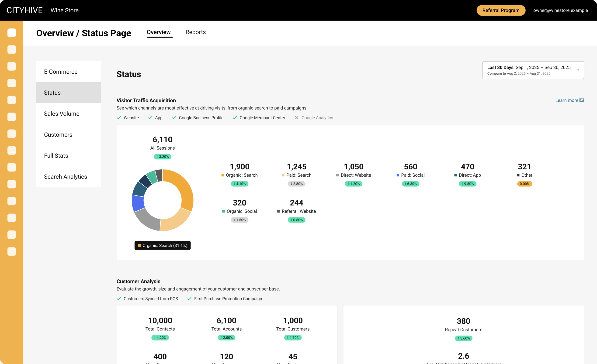
Task: Click the 380 Repeat Customers figure
Action: click(464, 321)
